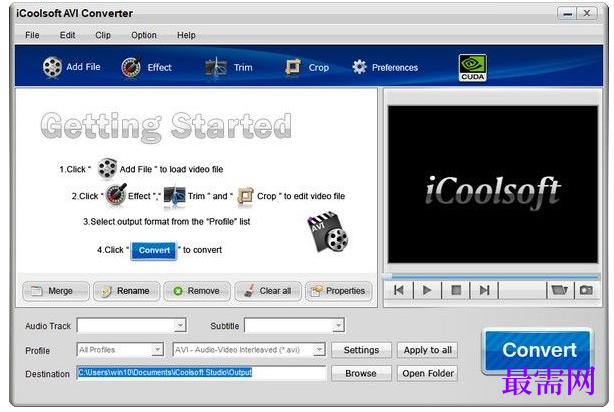This screenshot has width=614, height=412.
Task: Click the NVIDIA CUDA icon
Action: click(x=473, y=67)
